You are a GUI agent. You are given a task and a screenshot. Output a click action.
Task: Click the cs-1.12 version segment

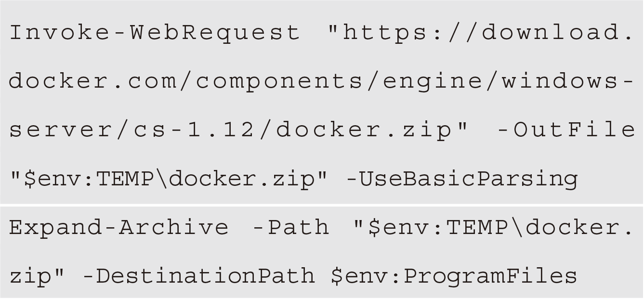223,130
